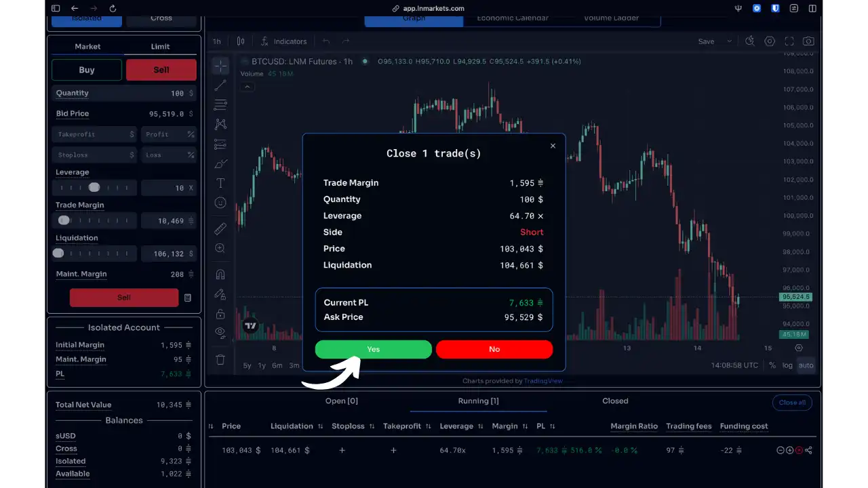The image size is (868, 488).
Task: Select the text annotation tool
Action: coord(220,183)
